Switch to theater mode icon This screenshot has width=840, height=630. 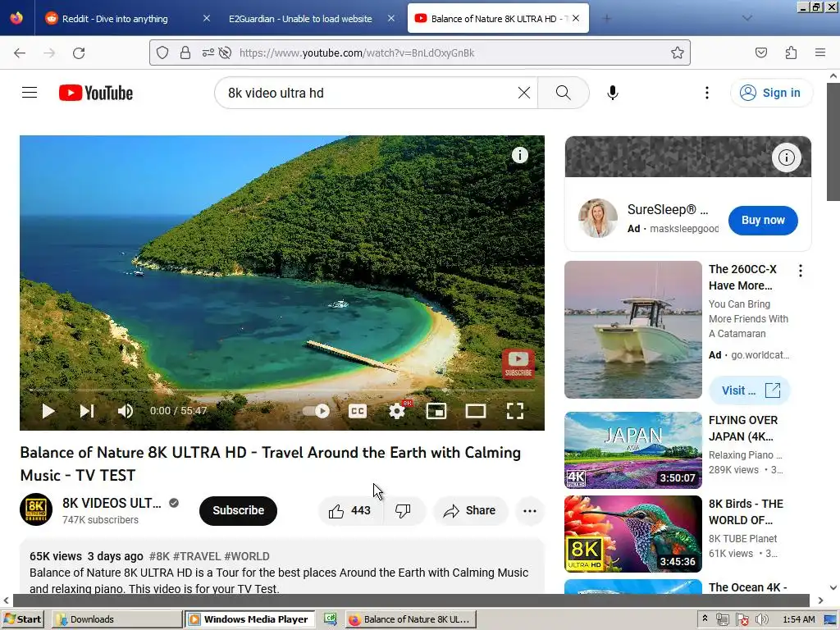(476, 411)
